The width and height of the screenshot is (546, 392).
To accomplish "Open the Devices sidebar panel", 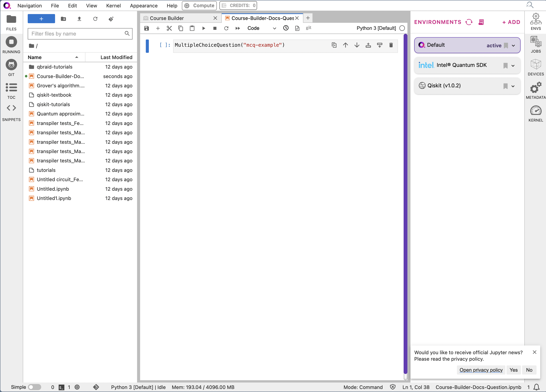I will [536, 67].
